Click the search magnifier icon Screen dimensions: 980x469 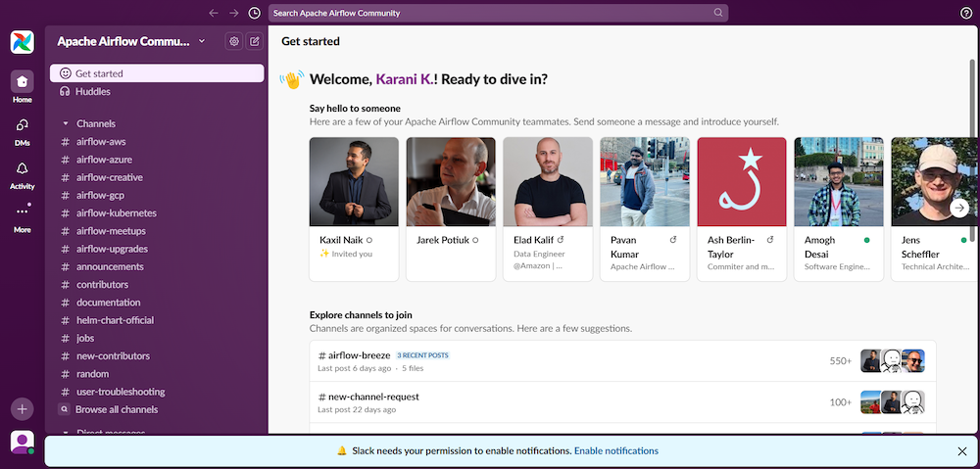(x=718, y=13)
